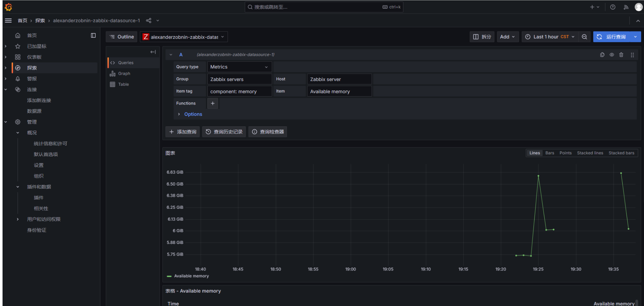Click the 运行查询 run query button
Image resolution: width=644 pixels, height=306 pixels.
coord(612,37)
